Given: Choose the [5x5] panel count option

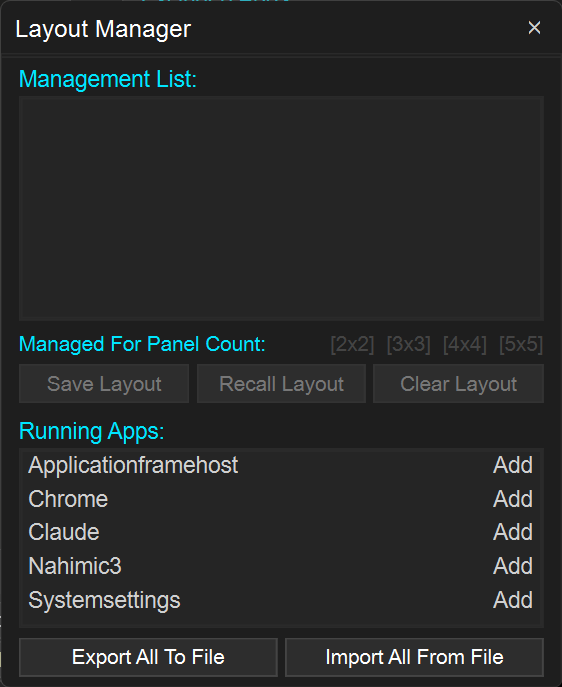Looking at the screenshot, I should click(x=521, y=344).
